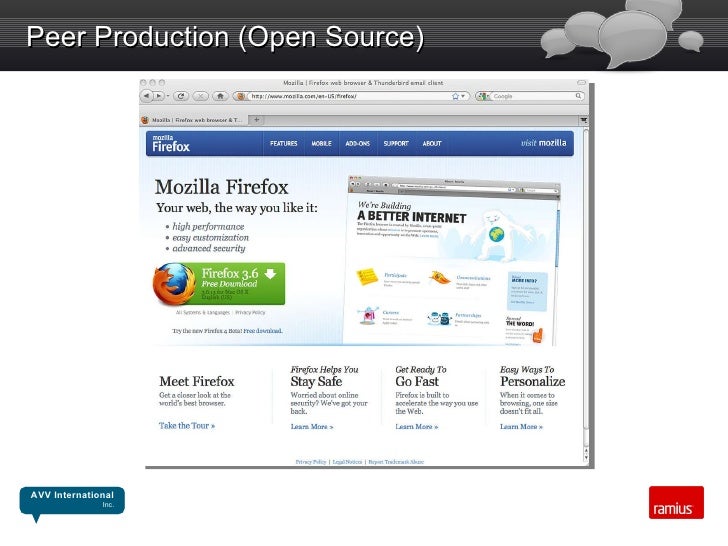Click the mozilla Firefox wordmark in header

click(171, 144)
